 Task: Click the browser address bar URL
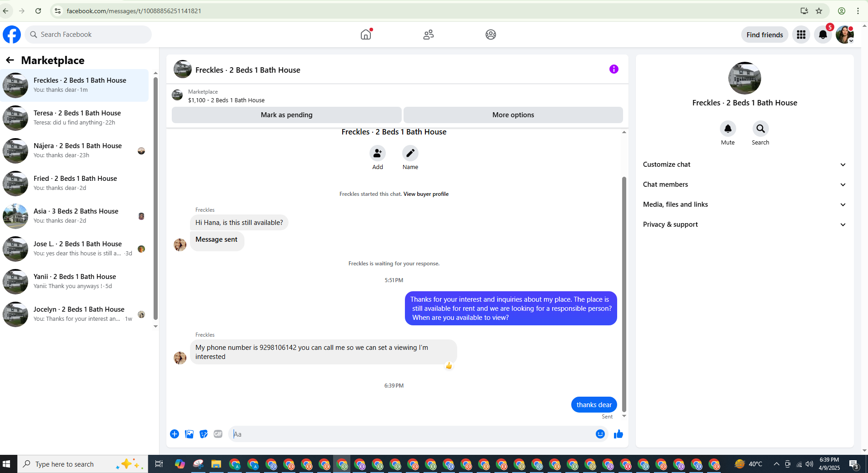click(x=134, y=11)
